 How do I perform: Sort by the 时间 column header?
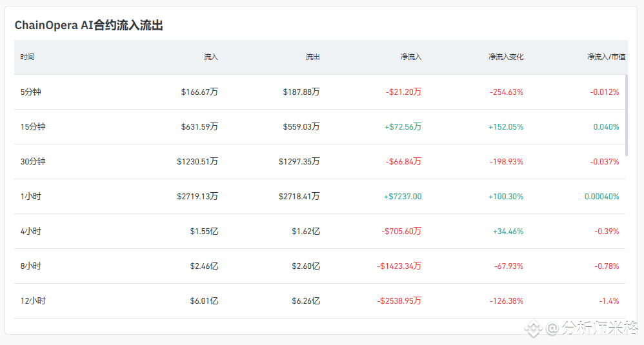[x=27, y=57]
